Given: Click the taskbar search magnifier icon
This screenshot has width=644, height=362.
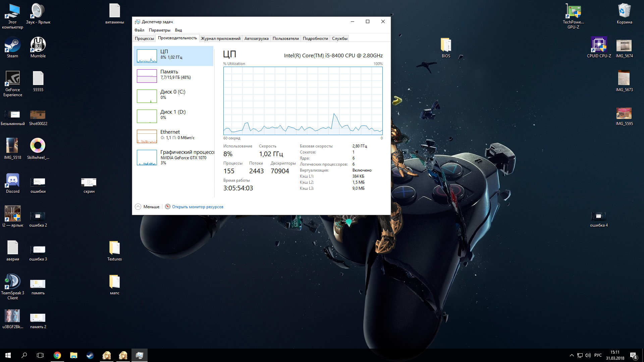Looking at the screenshot, I should point(24,355).
